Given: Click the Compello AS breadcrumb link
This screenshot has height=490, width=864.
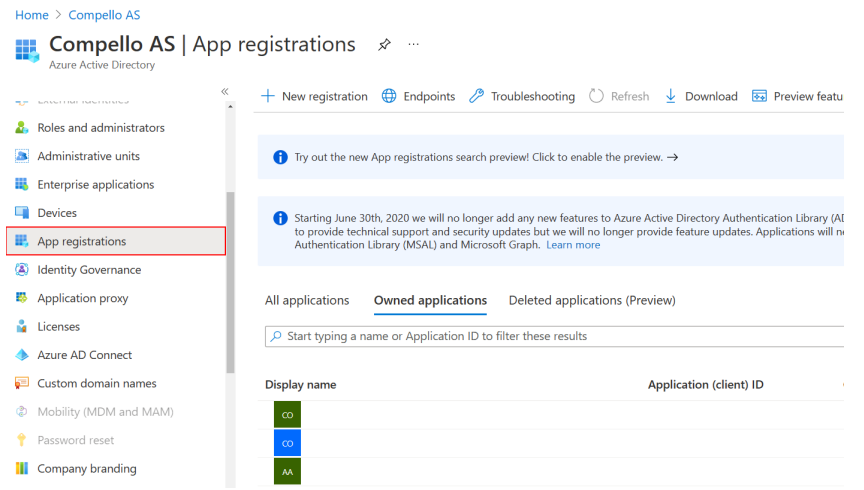Looking at the screenshot, I should 104,15.
